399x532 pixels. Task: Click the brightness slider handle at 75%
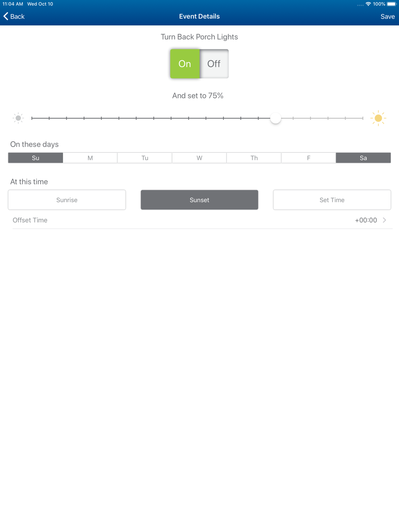tap(275, 118)
